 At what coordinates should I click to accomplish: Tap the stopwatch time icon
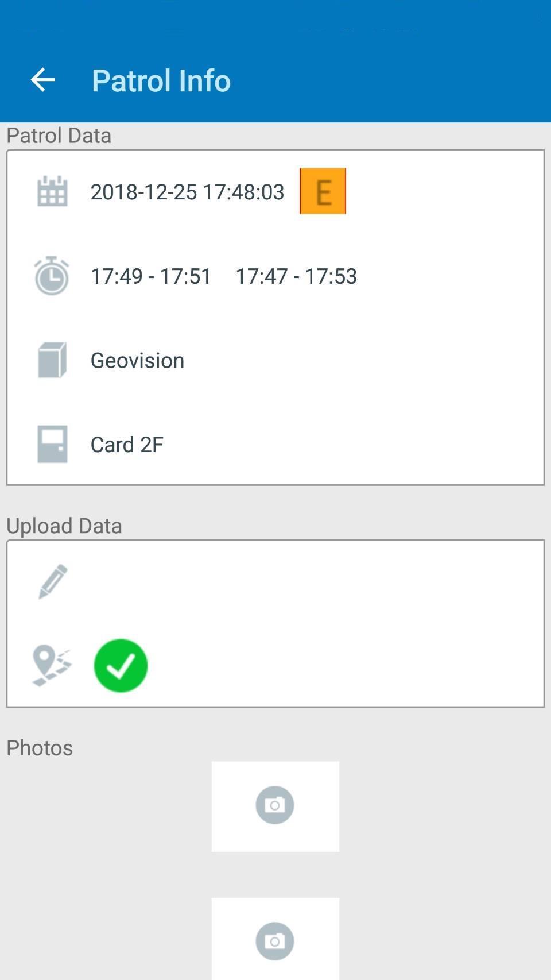click(52, 276)
